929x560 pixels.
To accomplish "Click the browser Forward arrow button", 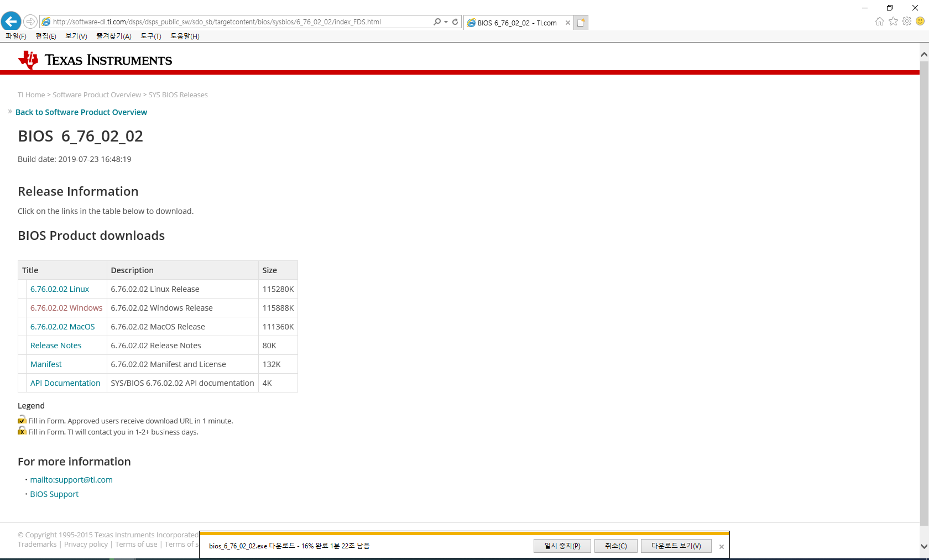I will tap(30, 22).
